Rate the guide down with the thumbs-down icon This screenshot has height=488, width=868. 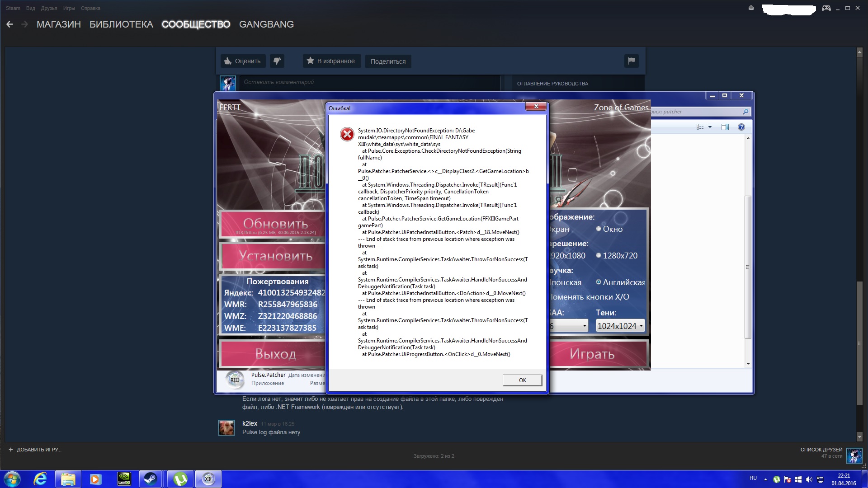[x=277, y=61]
